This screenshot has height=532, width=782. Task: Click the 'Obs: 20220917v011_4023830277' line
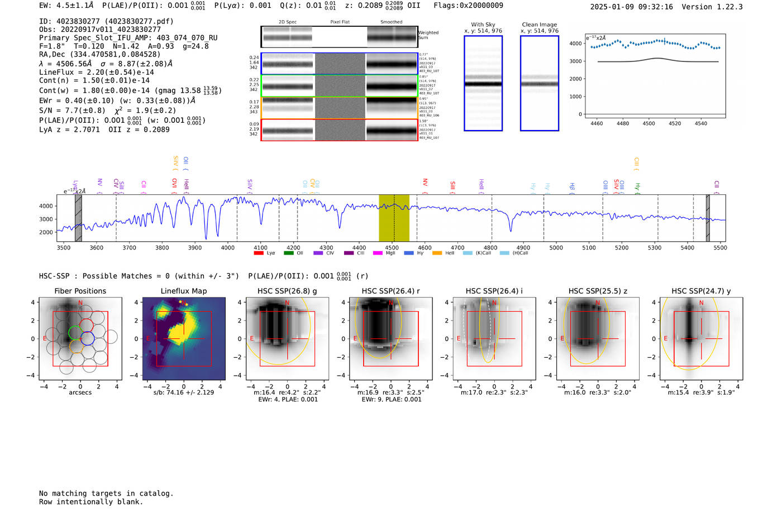[100, 30]
